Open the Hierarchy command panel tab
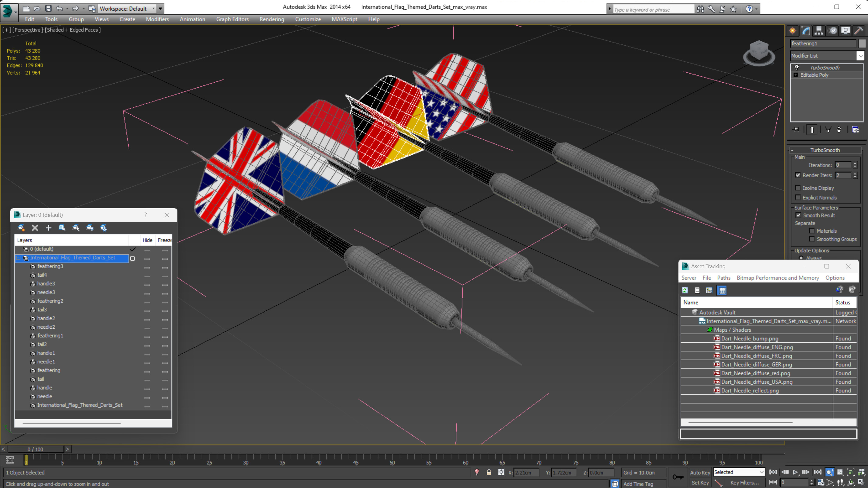The image size is (868, 488). [x=819, y=31]
